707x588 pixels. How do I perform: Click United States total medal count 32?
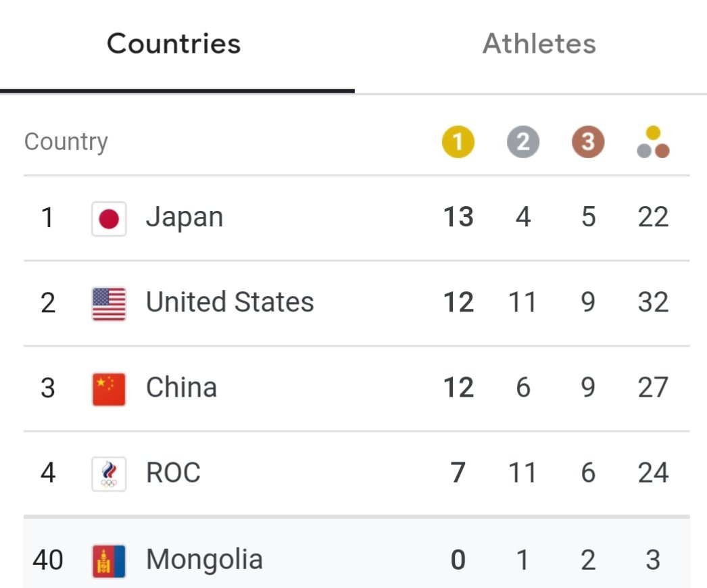pos(653,301)
